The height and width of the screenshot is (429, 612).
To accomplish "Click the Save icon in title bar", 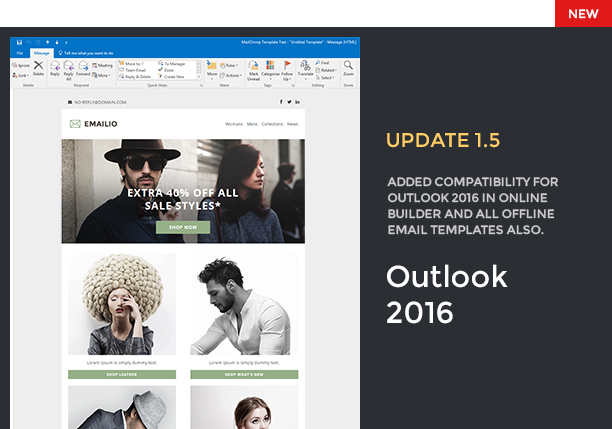I will 19,42.
